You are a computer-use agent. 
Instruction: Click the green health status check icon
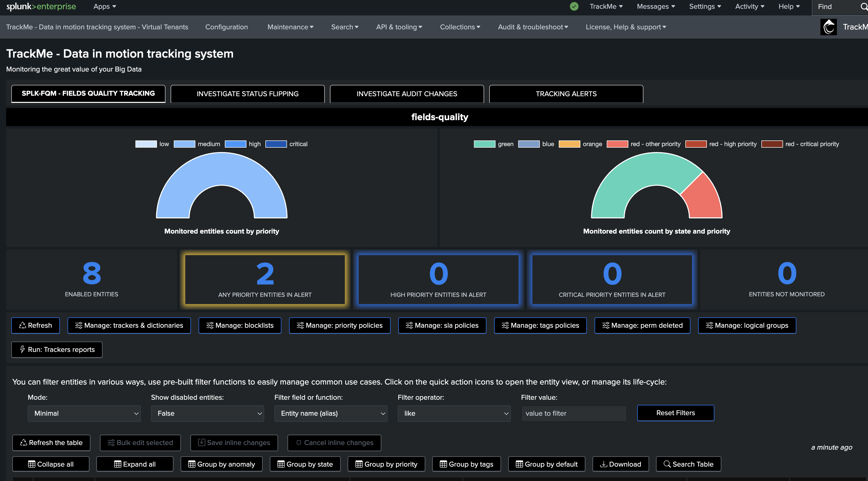click(x=574, y=6)
